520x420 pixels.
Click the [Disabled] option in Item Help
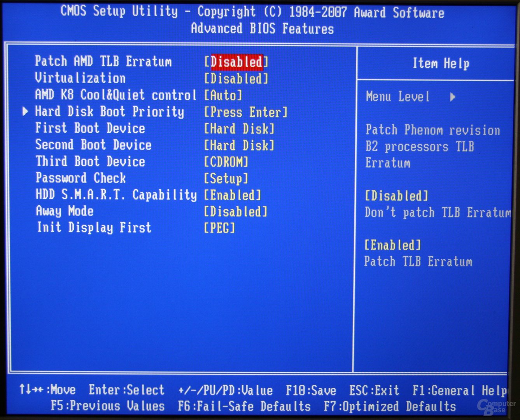coord(396,196)
